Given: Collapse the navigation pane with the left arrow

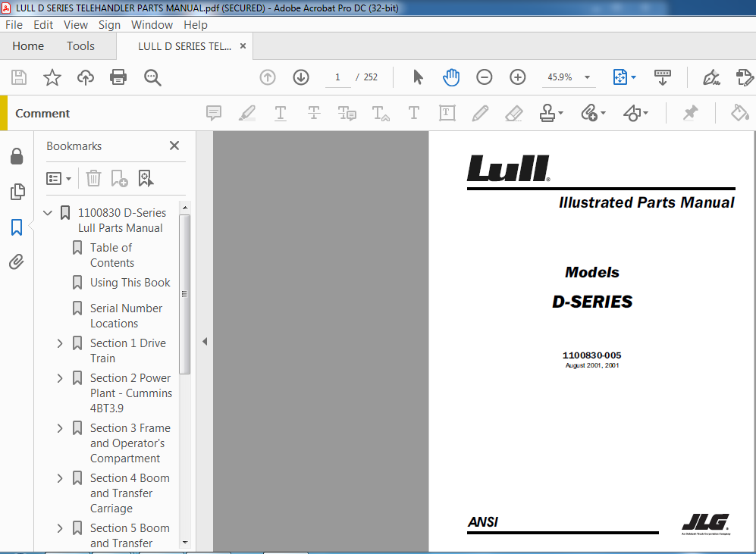Looking at the screenshot, I should tap(205, 342).
